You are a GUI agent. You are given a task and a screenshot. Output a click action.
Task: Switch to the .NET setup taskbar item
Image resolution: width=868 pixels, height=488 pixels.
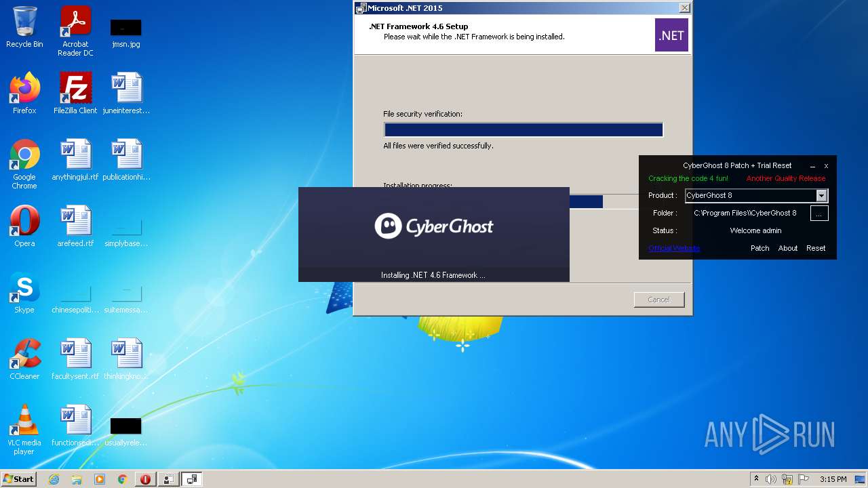point(192,479)
